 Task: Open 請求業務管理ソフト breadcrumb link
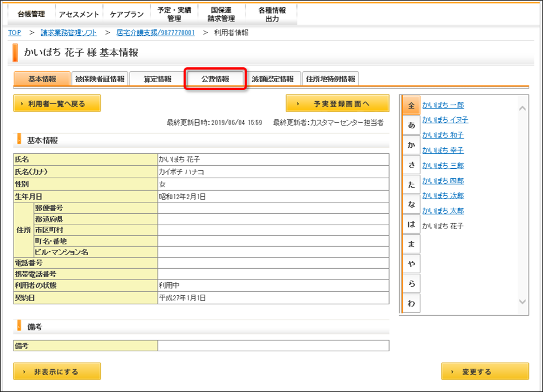click(68, 33)
